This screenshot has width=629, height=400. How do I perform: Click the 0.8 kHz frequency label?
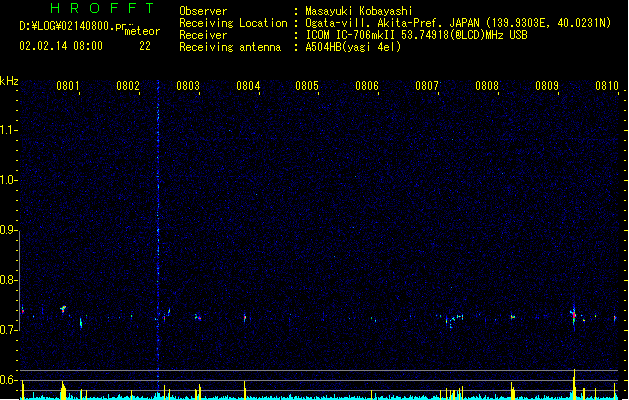(x=9, y=280)
